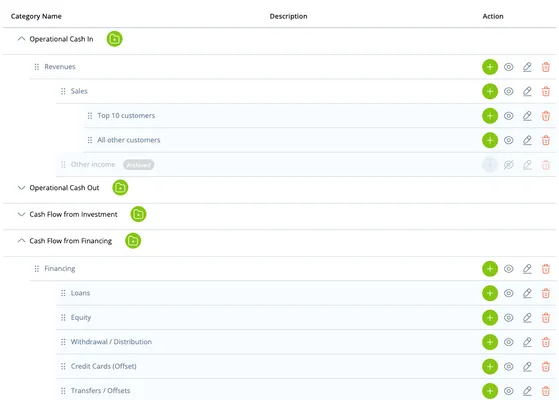Click the Sales row drag handle
This screenshot has height=400, width=559.
[63, 91]
